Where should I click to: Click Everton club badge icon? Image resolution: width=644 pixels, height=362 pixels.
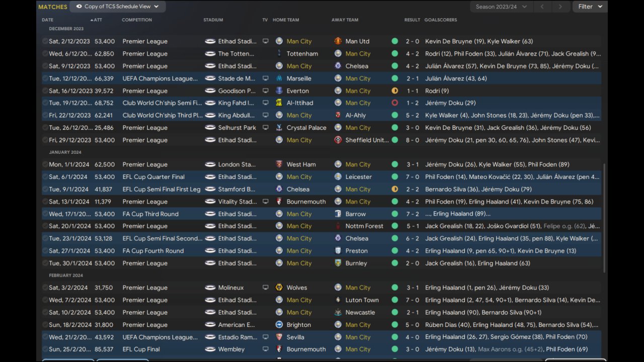[x=279, y=90]
